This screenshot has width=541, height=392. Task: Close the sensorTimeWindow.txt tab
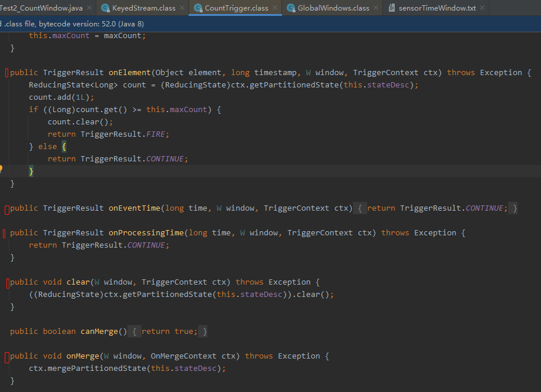[x=482, y=8]
